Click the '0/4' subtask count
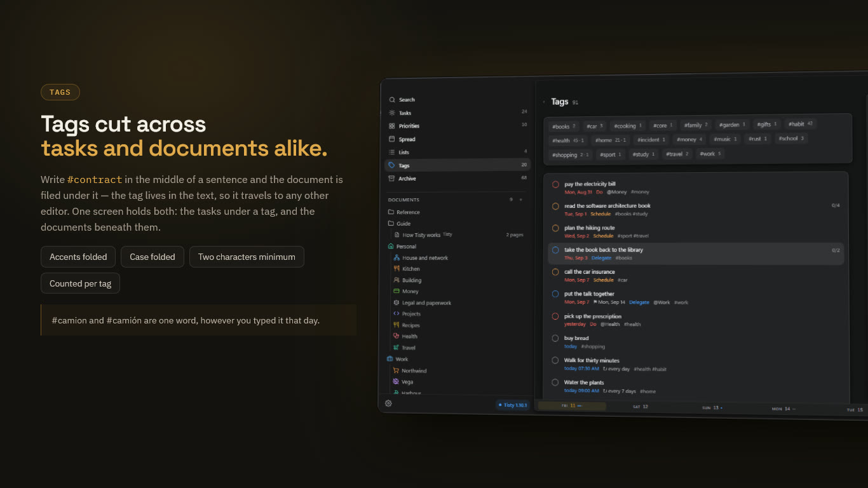 pos(836,205)
